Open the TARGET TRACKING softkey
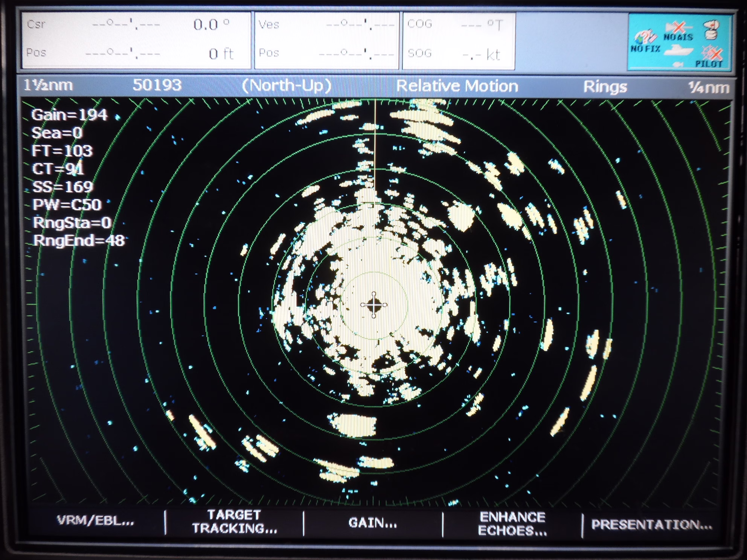Viewport: 747px width, 560px height. tap(235, 522)
